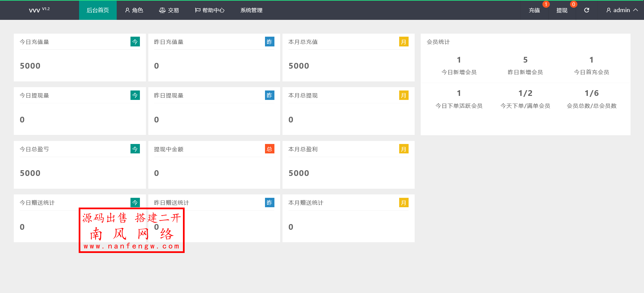Click the VVV V1.2 logo
Viewport: 644px width, 293px height.
point(39,10)
